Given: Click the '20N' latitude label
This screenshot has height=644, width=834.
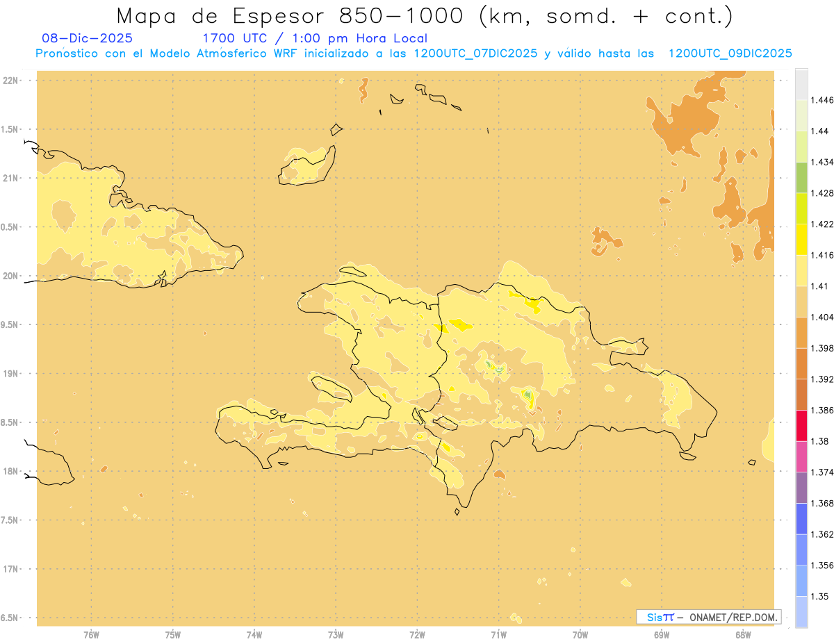Looking at the screenshot, I should point(10,276).
